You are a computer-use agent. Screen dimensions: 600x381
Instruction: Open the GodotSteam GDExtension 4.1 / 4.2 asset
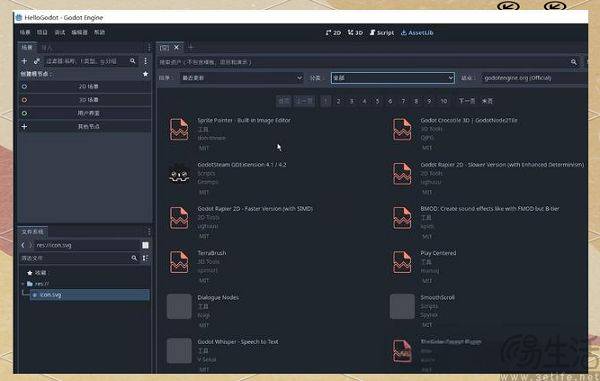point(242,165)
